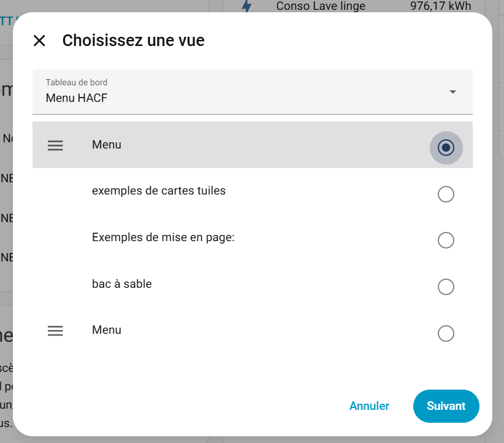Click the hamburger icon on the last Menu row
Image resolution: width=504 pixels, height=443 pixels.
(55, 331)
